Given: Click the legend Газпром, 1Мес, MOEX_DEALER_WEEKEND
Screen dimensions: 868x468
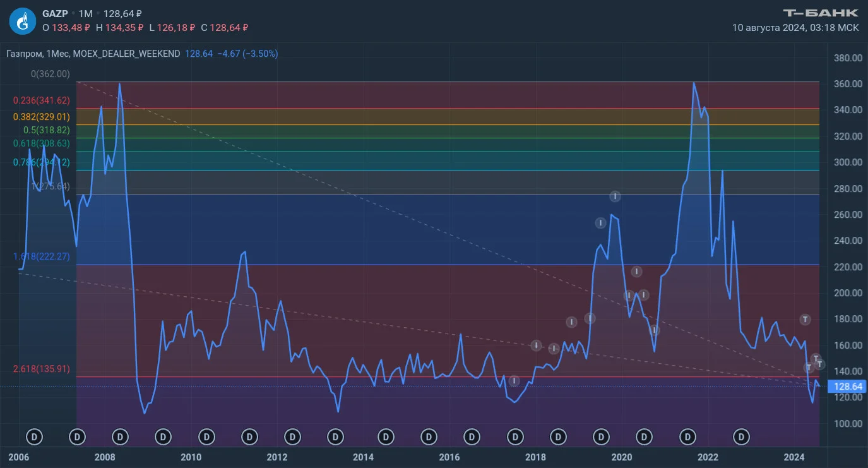Looking at the screenshot, I should (x=93, y=54).
